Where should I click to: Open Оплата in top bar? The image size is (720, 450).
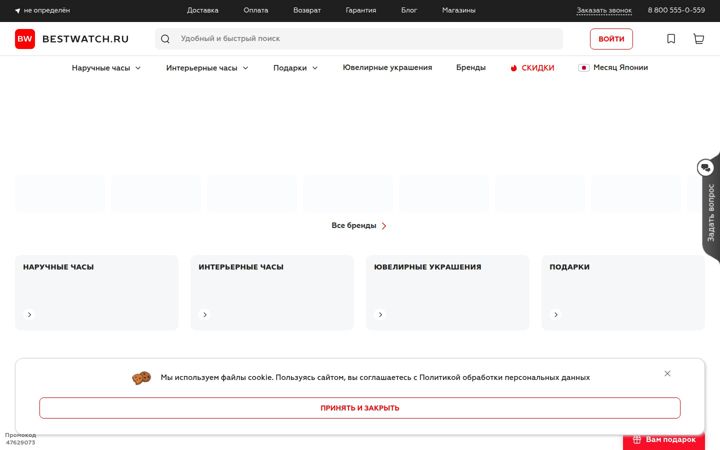pos(256,10)
